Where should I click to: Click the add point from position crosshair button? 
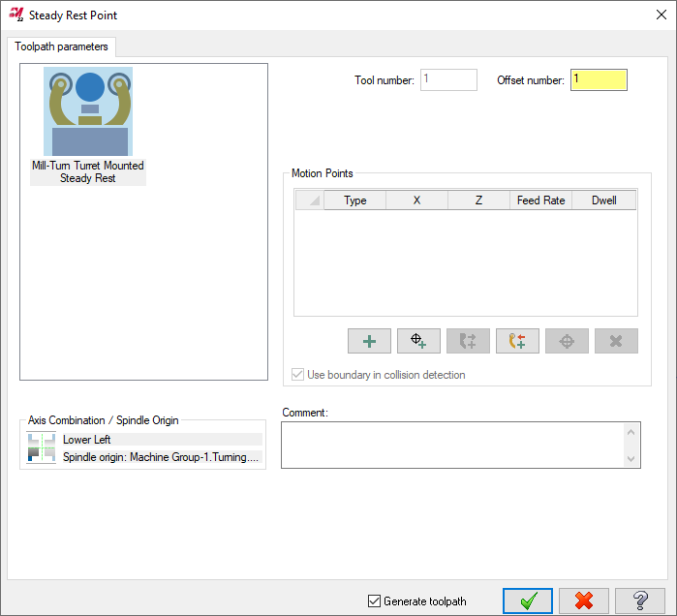418,341
